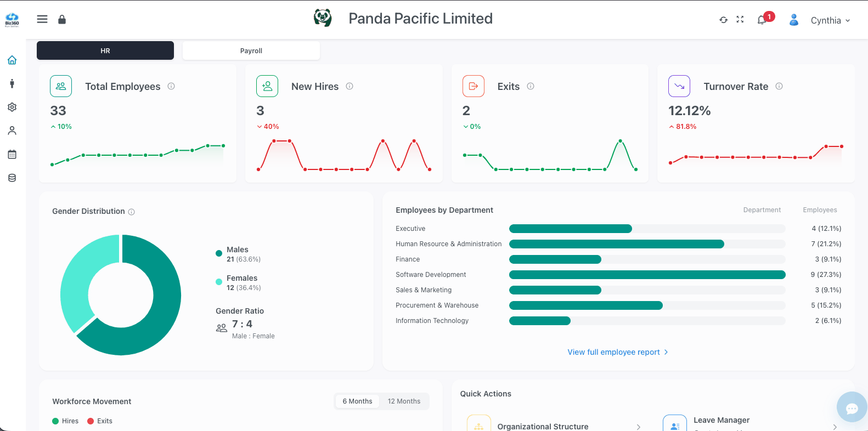Open the hamburger menu
This screenshot has width=868, height=431.
point(42,19)
